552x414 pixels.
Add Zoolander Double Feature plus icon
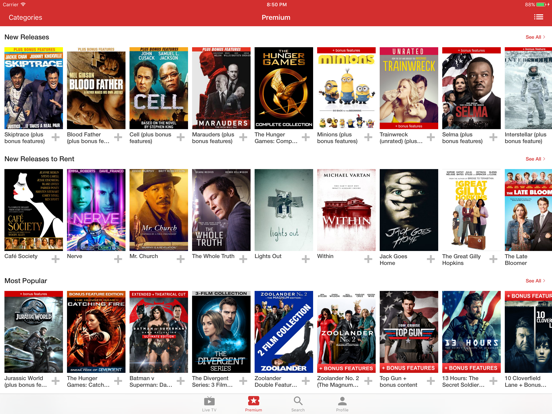coord(306,381)
